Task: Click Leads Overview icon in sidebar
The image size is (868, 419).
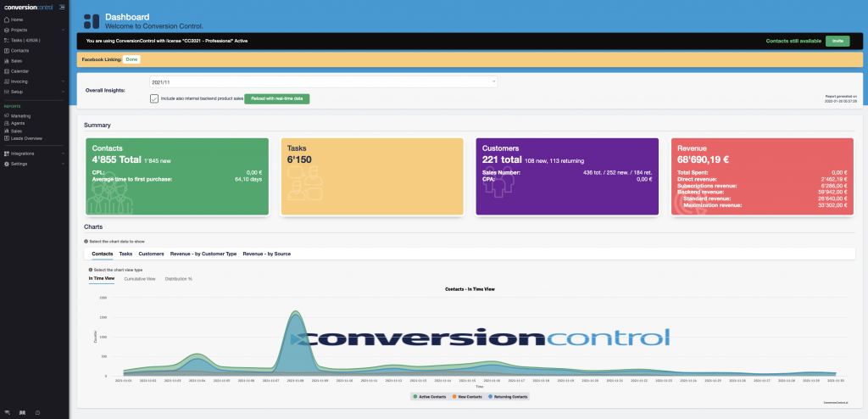Action: tap(7, 138)
